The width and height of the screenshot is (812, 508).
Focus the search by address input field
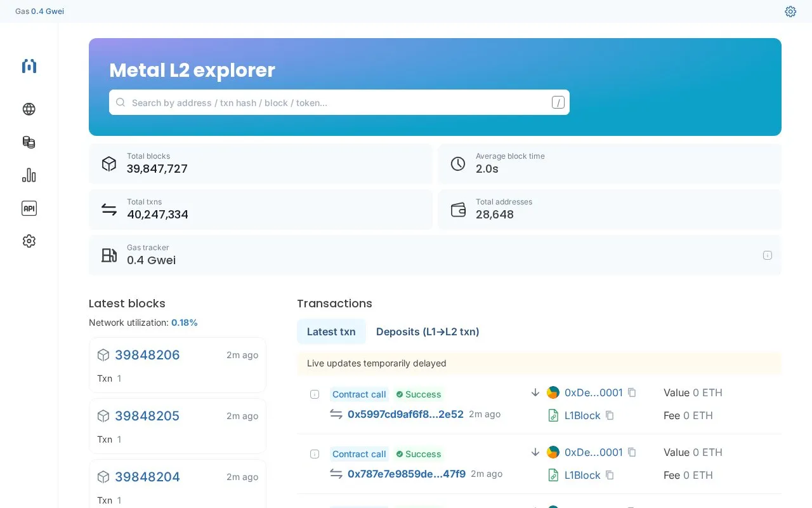339,102
